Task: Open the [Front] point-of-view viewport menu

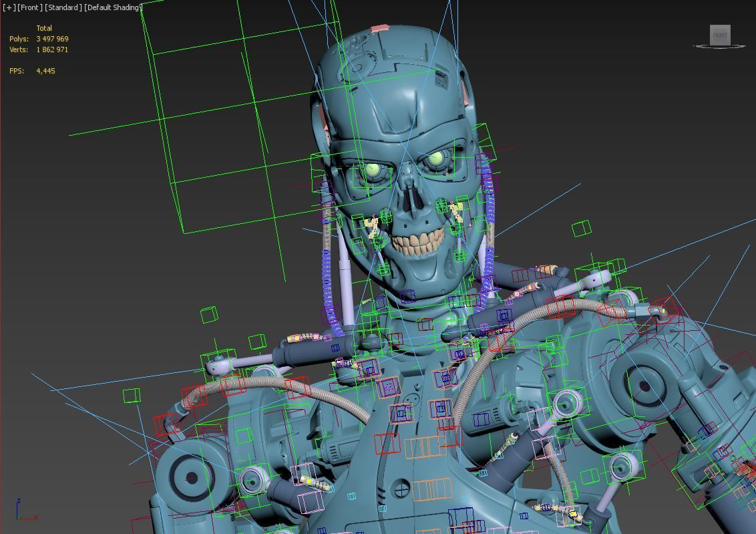Action: [30, 8]
